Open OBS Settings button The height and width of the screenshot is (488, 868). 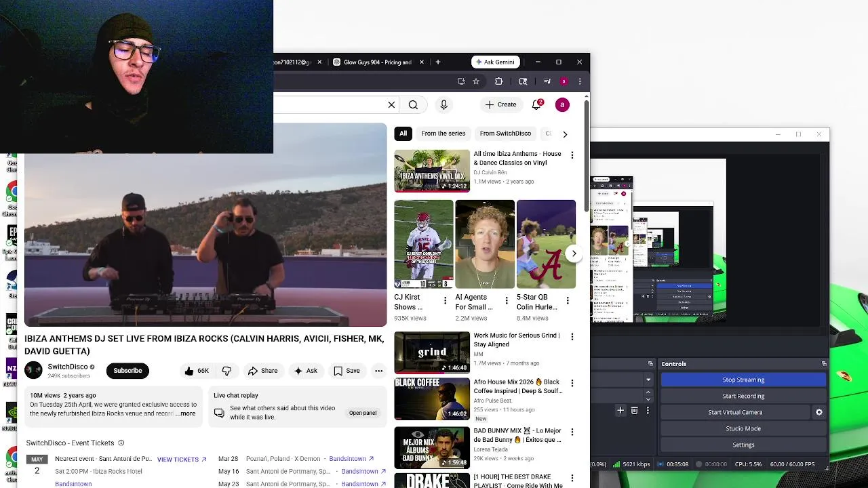pos(743,445)
